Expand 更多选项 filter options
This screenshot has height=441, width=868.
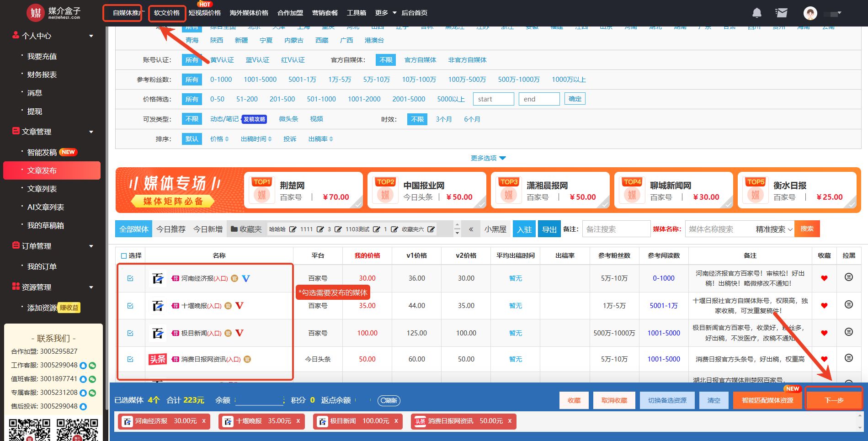pos(488,158)
